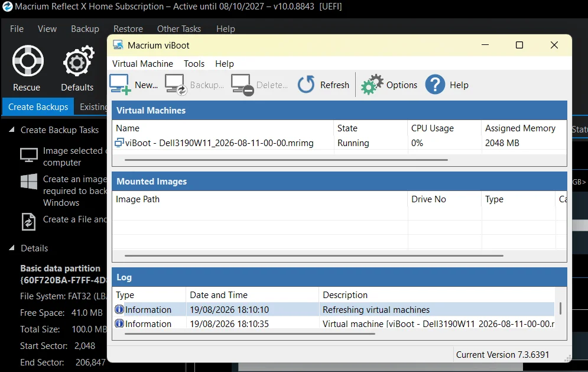Open the Help menu in Macrium Reflect
This screenshot has width=588, height=372.
225,28
